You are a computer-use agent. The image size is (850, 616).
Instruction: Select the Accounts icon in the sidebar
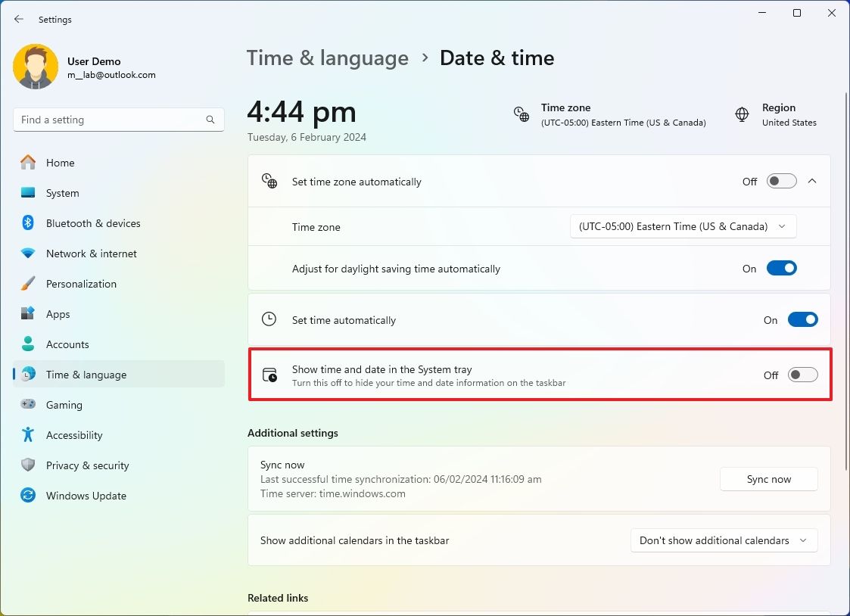[28, 344]
